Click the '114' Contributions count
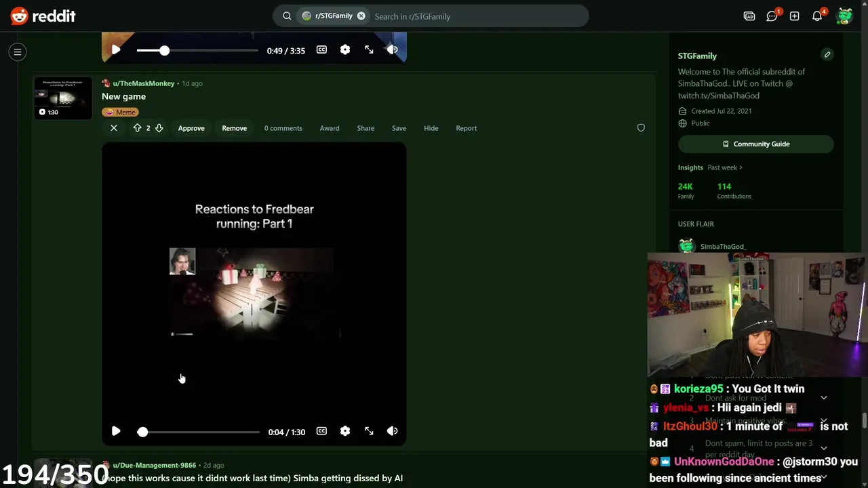This screenshot has width=868, height=488. pyautogui.click(x=724, y=186)
